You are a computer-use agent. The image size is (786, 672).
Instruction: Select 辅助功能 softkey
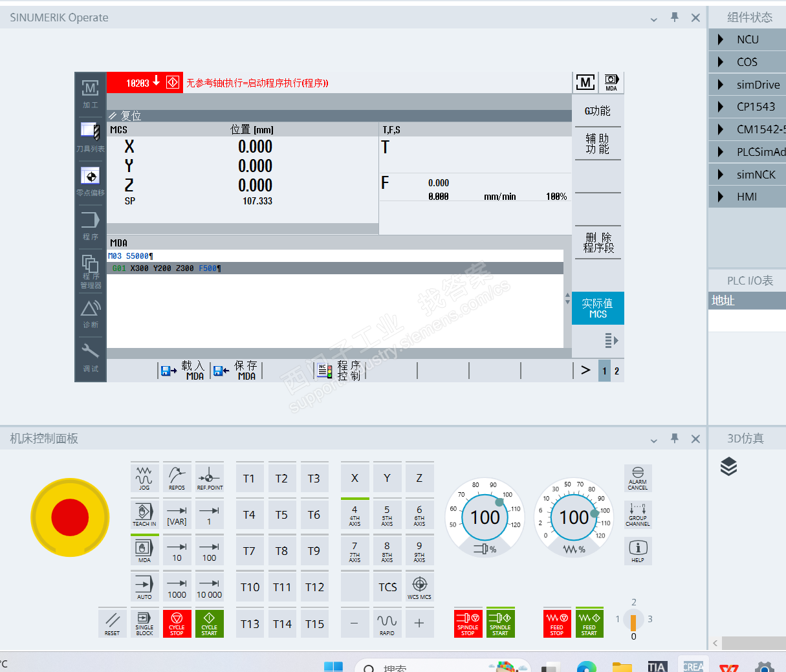tap(598, 144)
